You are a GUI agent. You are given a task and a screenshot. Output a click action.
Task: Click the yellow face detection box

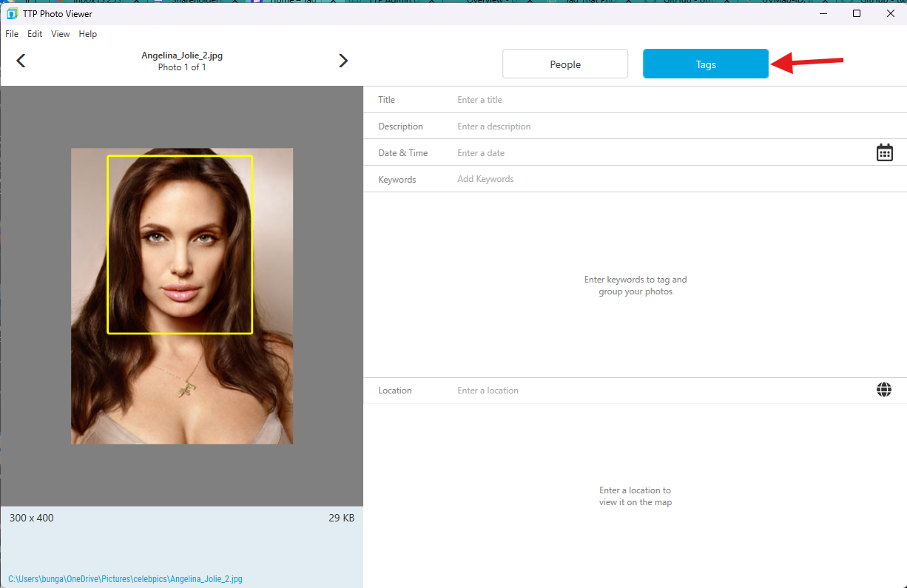point(181,244)
